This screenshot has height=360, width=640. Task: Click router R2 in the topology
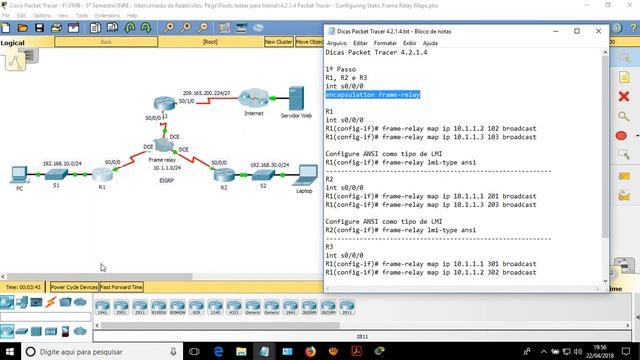[x=224, y=175]
